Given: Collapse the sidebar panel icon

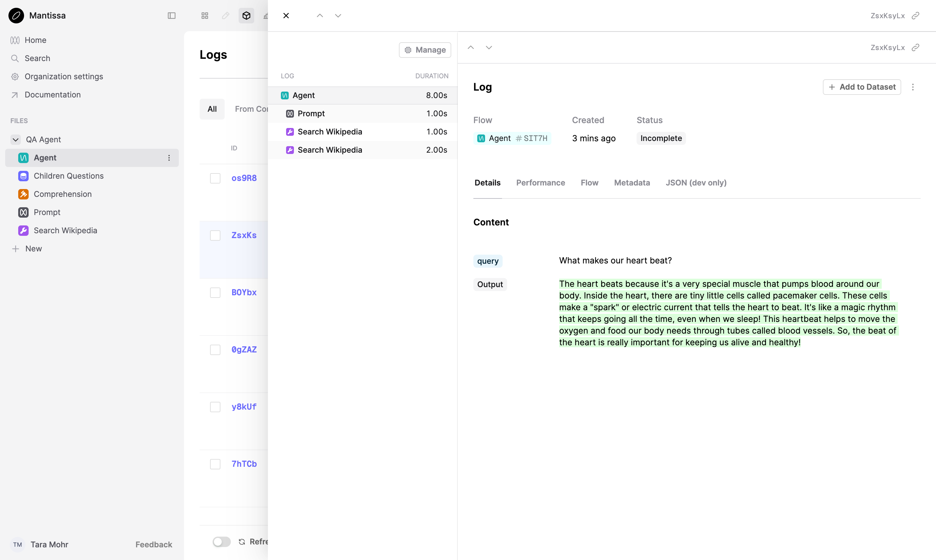Looking at the screenshot, I should pos(171,16).
